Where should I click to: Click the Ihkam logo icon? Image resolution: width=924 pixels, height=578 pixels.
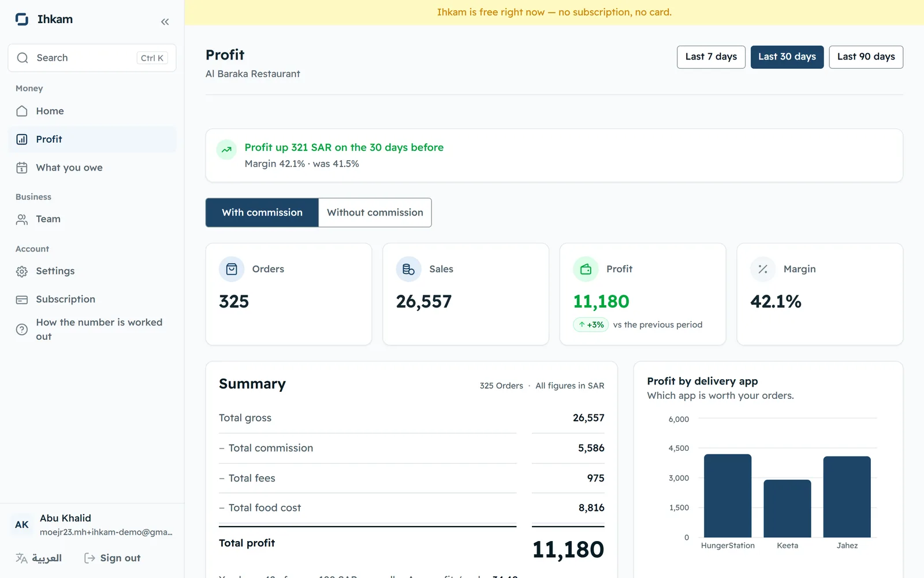pyautogui.click(x=22, y=19)
